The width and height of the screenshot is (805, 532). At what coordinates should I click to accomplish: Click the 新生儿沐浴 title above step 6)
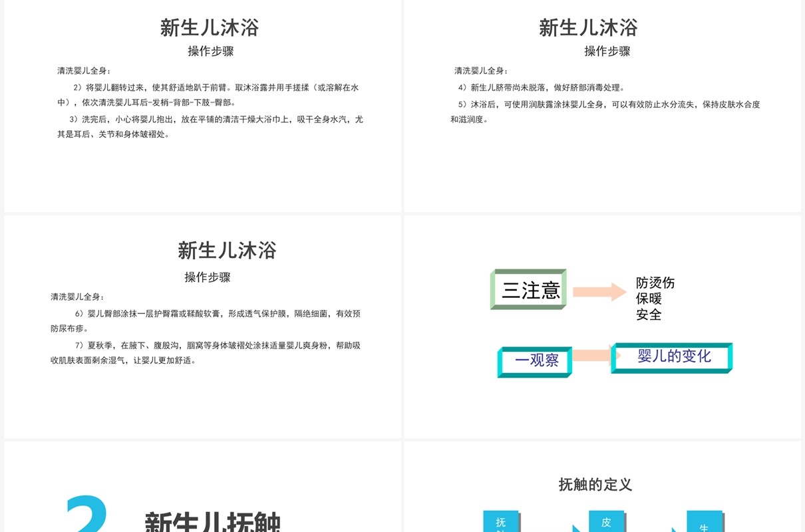click(227, 250)
